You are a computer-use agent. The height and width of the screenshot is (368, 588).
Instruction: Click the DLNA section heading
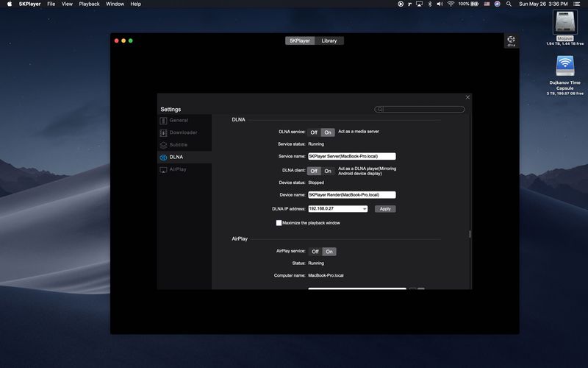(238, 120)
